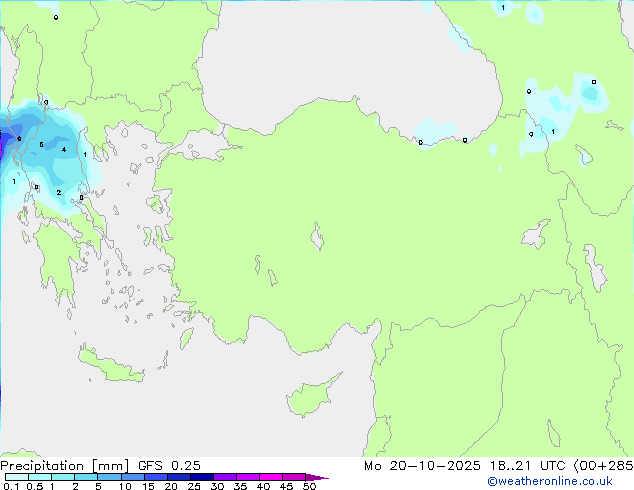Click the 'Precipitation [mm]' title text
Viewport: 634px width, 490px height.
(x=65, y=466)
